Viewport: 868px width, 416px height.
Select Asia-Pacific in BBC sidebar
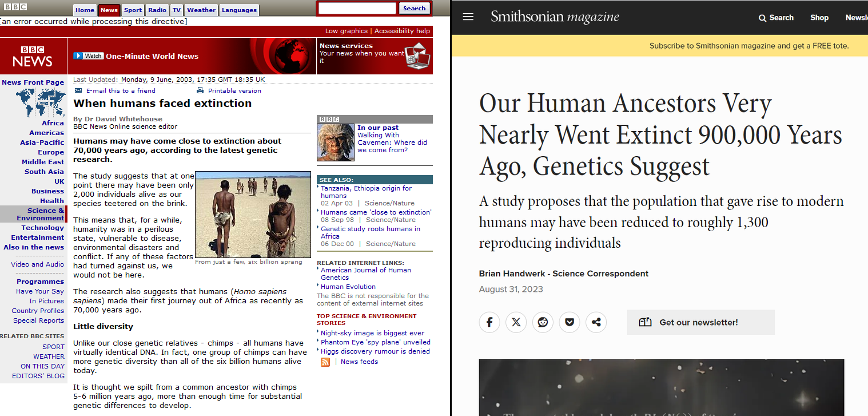tap(42, 142)
